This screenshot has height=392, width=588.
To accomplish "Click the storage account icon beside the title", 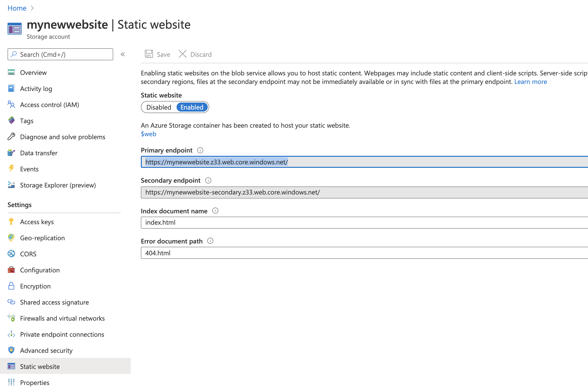I will tap(15, 29).
